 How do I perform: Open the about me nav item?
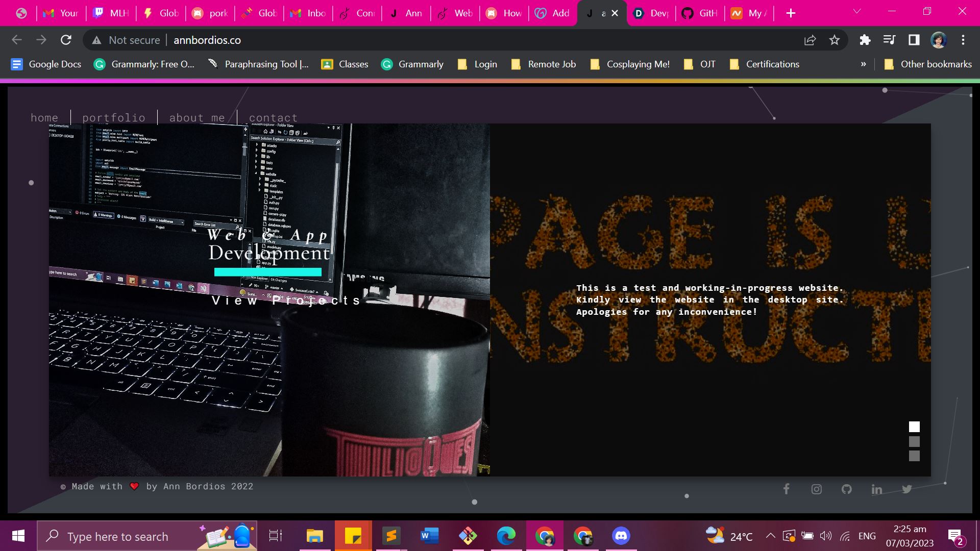(197, 118)
